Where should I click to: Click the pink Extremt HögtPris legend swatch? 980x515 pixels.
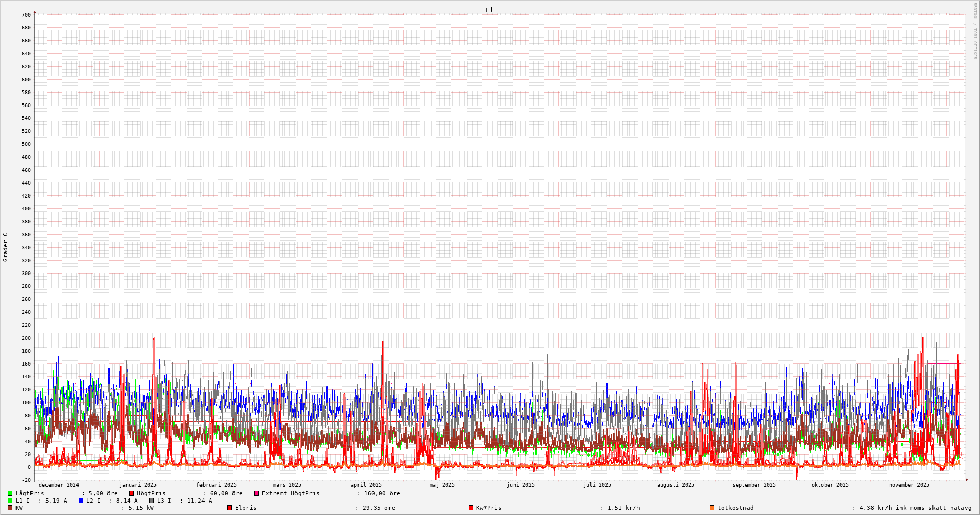point(256,493)
